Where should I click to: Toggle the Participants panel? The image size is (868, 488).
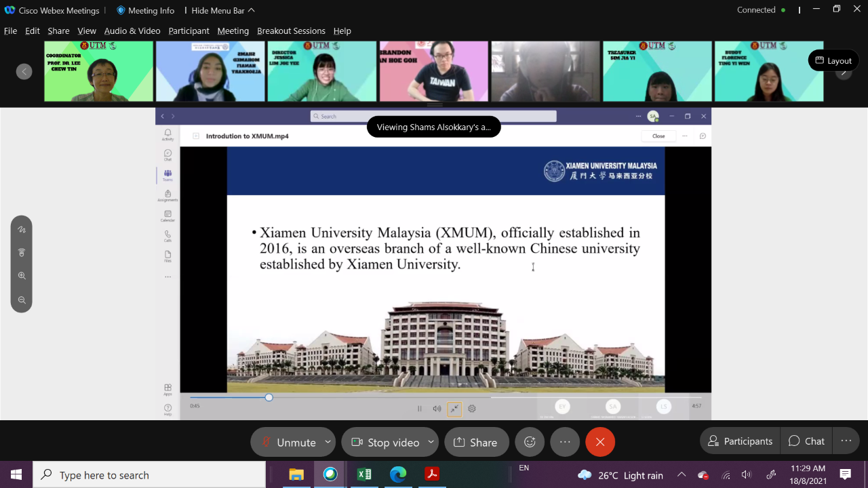point(740,441)
